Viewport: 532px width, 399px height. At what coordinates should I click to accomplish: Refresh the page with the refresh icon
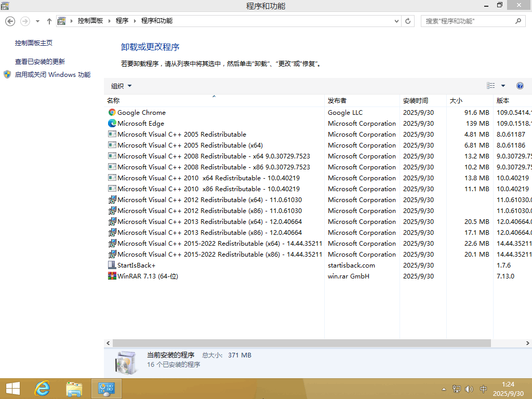click(x=408, y=21)
